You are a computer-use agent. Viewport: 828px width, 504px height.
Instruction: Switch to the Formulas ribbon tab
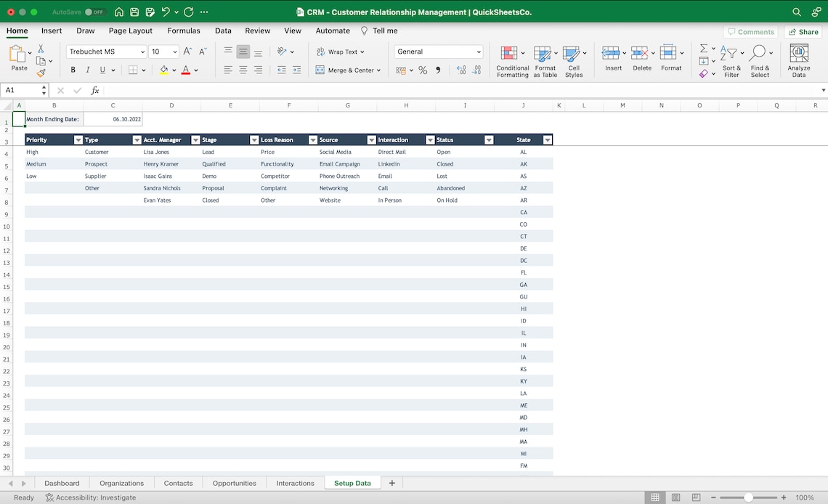click(184, 31)
